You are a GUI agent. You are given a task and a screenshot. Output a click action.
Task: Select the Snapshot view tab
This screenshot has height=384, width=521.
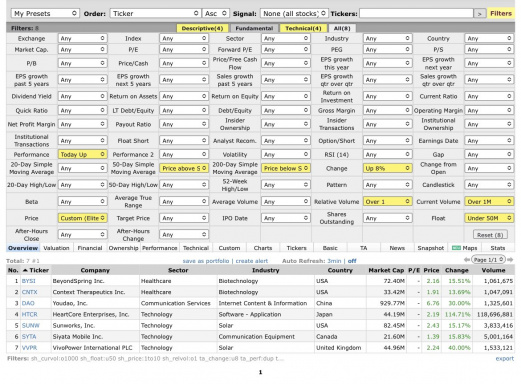coord(431,248)
